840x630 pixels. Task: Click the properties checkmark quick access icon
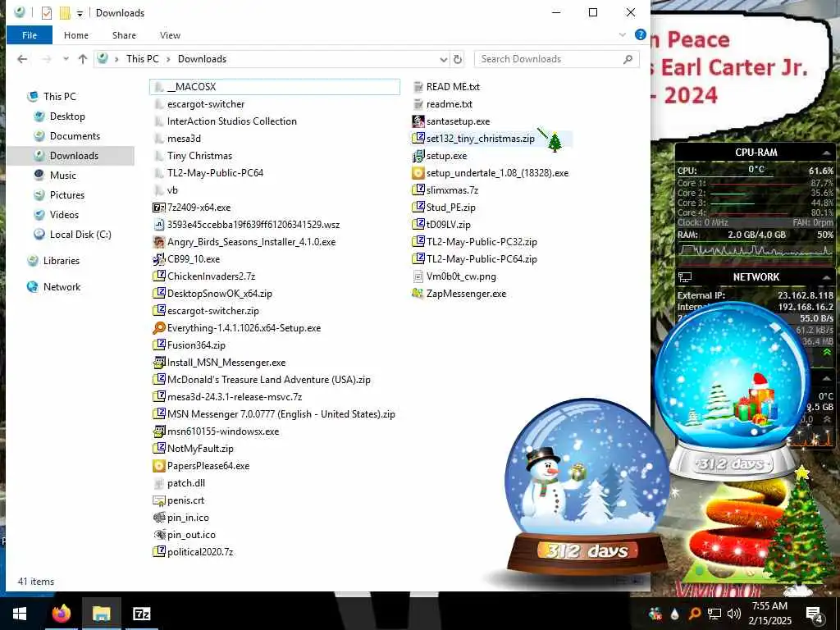coord(47,13)
